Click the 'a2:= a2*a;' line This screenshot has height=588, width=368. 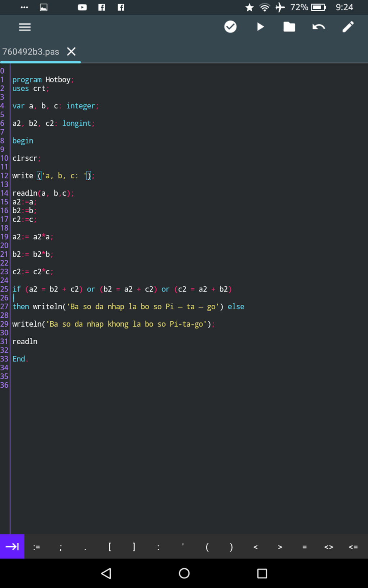click(x=33, y=237)
